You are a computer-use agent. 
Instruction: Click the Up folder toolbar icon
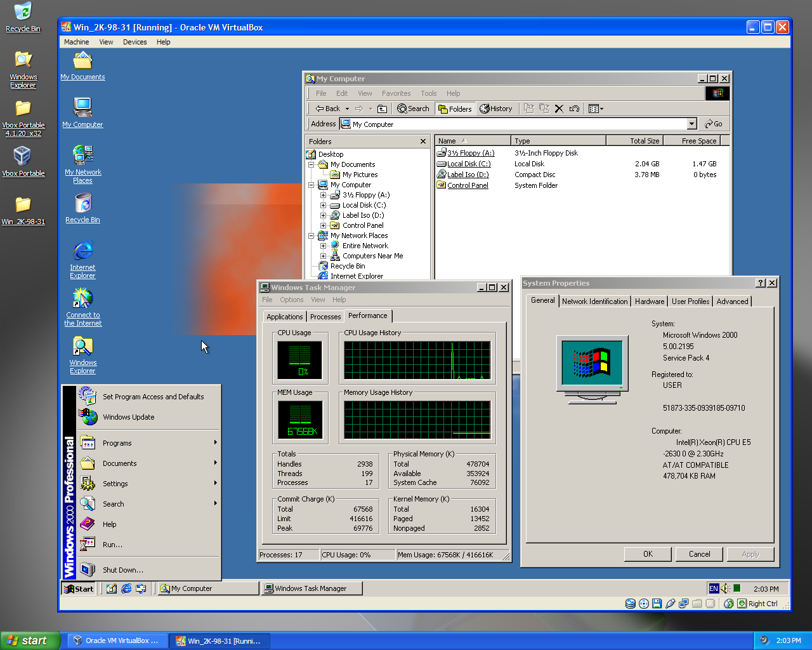click(382, 109)
